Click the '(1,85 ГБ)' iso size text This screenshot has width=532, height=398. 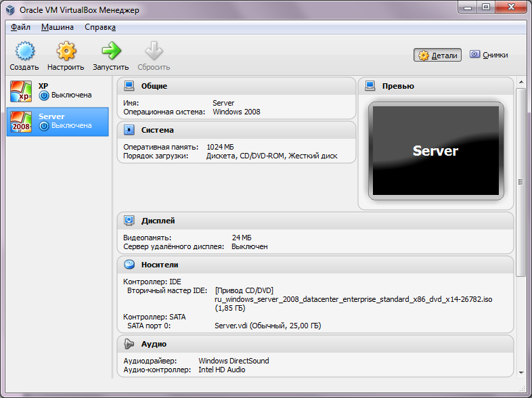click(x=230, y=308)
